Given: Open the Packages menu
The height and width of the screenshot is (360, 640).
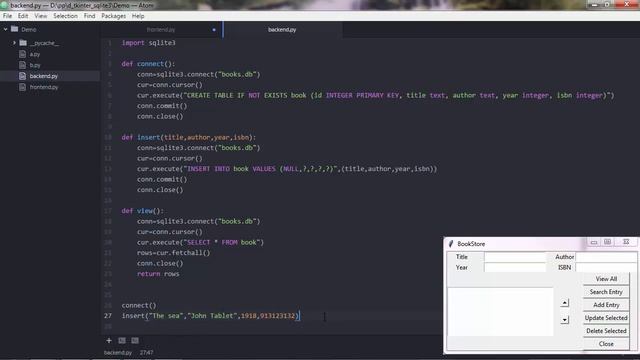Looking at the screenshot, I should pos(113,16).
